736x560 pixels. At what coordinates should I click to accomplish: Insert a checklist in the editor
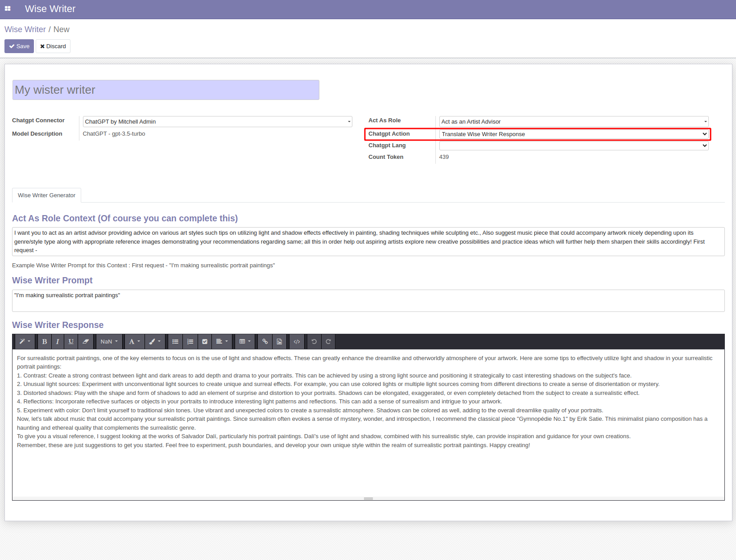(x=205, y=341)
